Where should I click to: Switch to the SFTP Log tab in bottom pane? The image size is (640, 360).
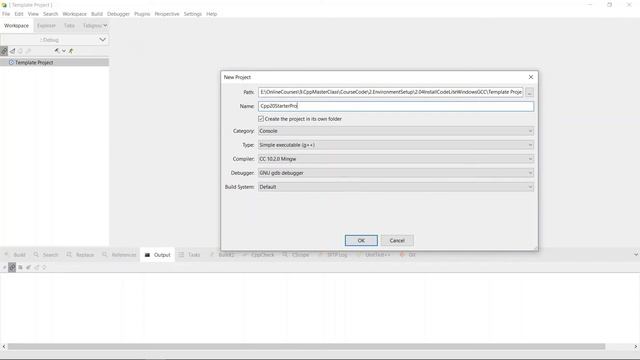(333, 255)
